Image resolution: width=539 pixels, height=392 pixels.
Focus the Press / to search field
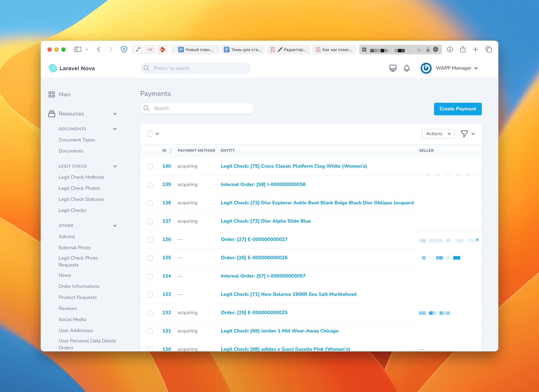tap(195, 68)
